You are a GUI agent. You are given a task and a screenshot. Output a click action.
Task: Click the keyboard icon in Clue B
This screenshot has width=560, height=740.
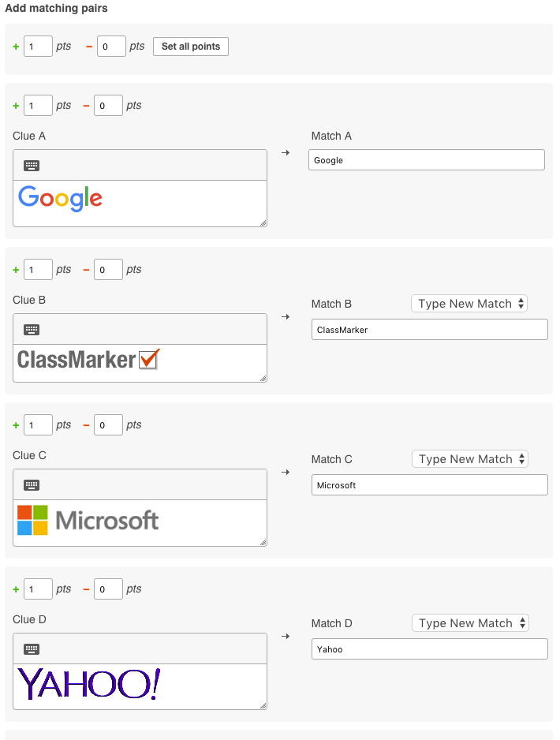32,330
